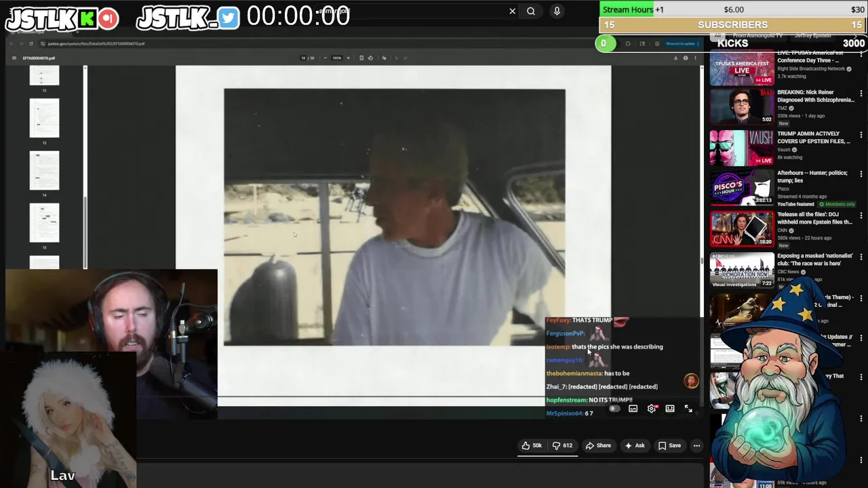Viewport: 868px width, 488px height.
Task: Click chat message 'NO ITS TRUMP!!' by hopfenstream
Action: point(610,400)
